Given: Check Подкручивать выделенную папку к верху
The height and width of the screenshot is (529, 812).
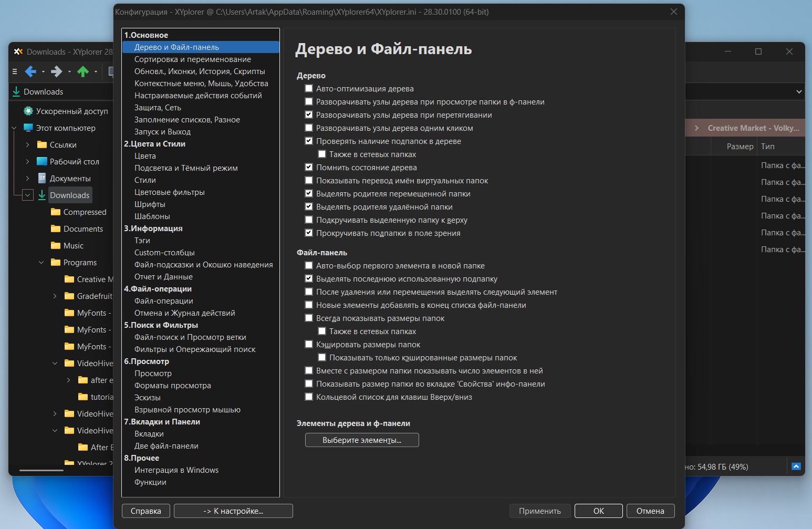Looking at the screenshot, I should (x=309, y=220).
